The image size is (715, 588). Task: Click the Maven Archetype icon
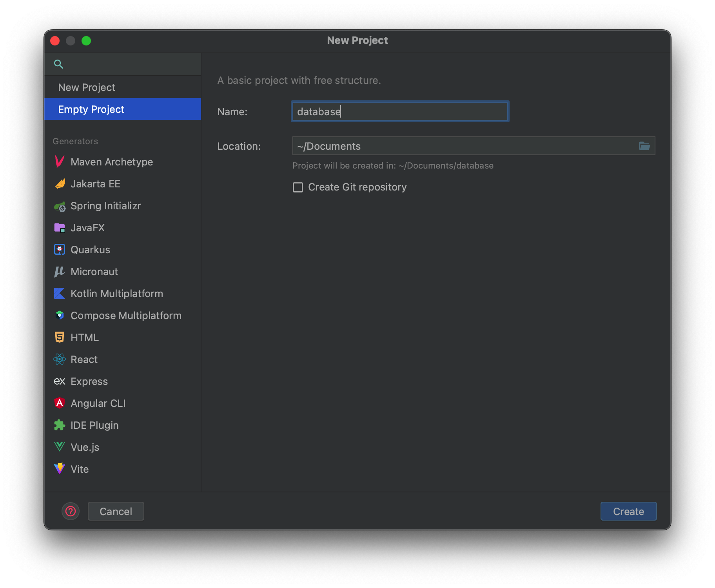pos(60,162)
